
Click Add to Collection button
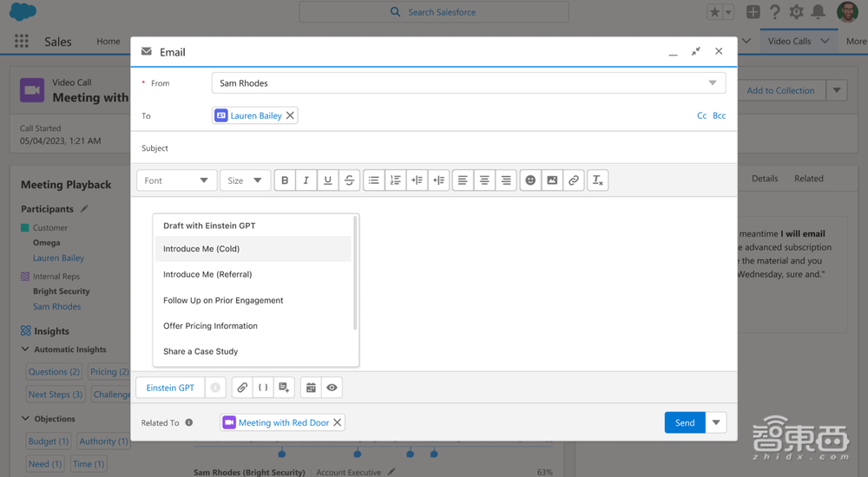click(780, 90)
